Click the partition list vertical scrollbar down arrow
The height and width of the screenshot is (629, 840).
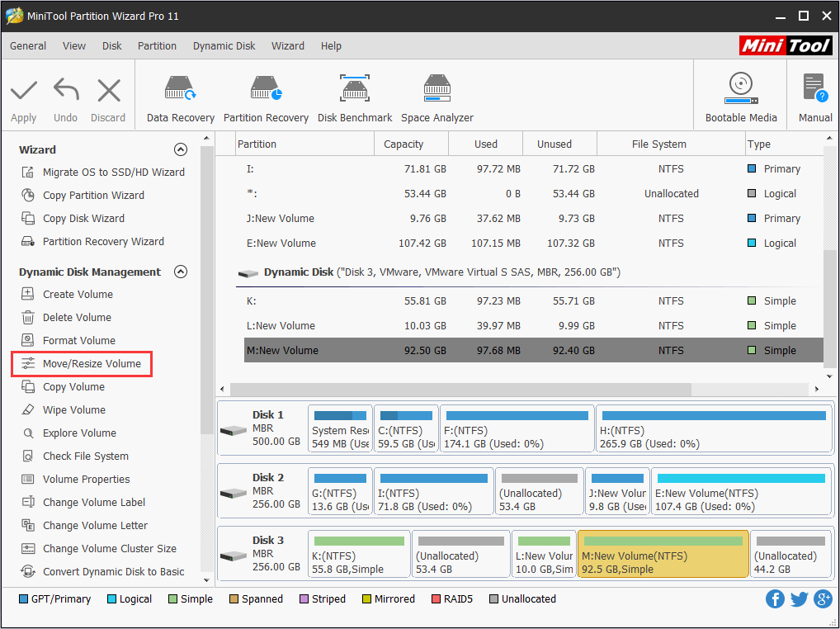click(x=829, y=376)
